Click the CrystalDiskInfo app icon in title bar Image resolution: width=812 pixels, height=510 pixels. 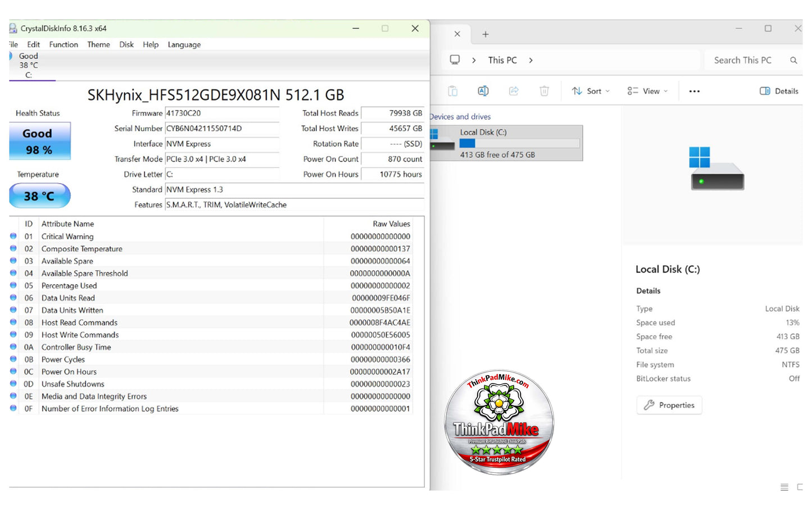13,28
